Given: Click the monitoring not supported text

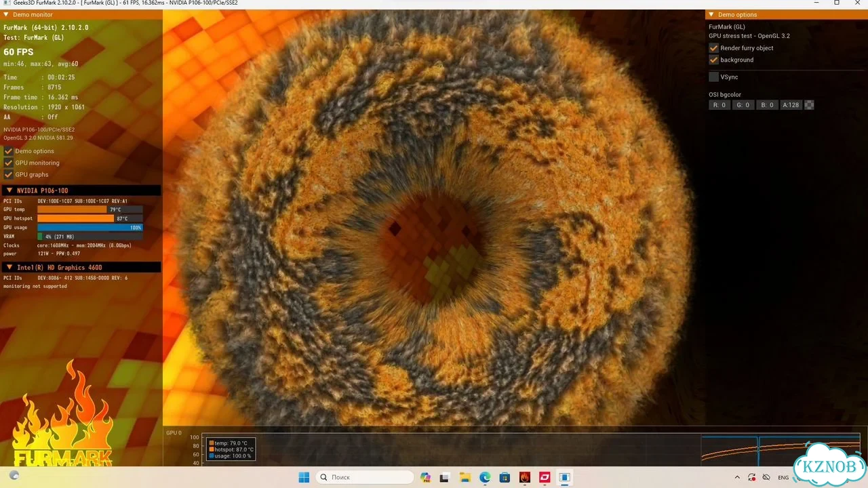Looking at the screenshot, I should pyautogui.click(x=35, y=286).
